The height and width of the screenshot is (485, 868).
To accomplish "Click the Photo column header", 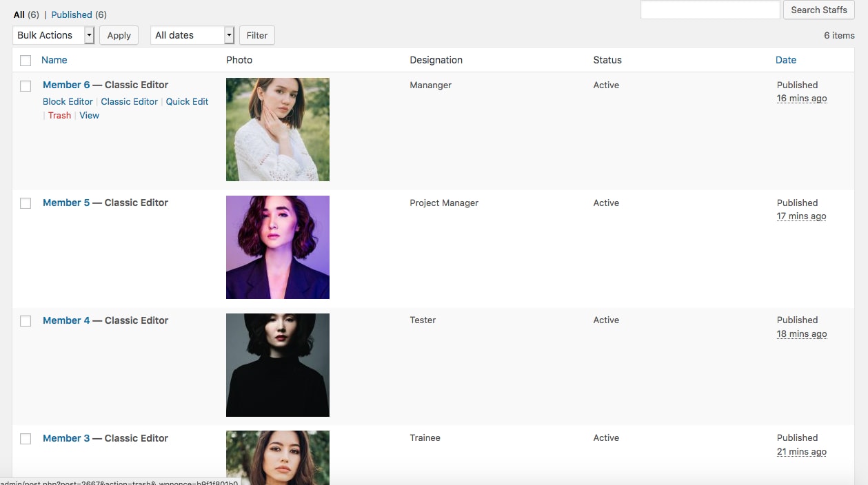I will pyautogui.click(x=239, y=60).
